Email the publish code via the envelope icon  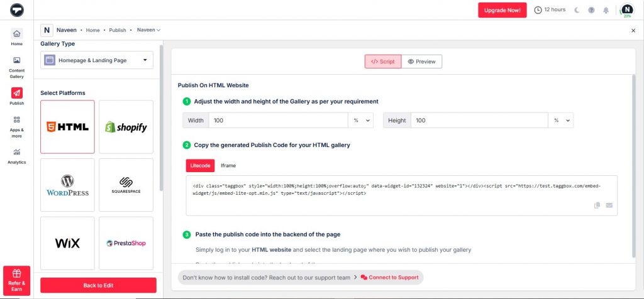(x=609, y=205)
